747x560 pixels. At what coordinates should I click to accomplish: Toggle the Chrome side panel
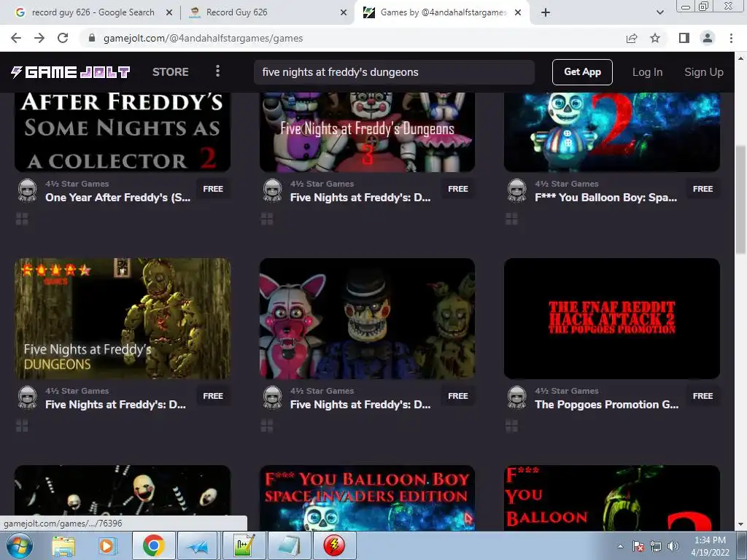pyautogui.click(x=684, y=38)
